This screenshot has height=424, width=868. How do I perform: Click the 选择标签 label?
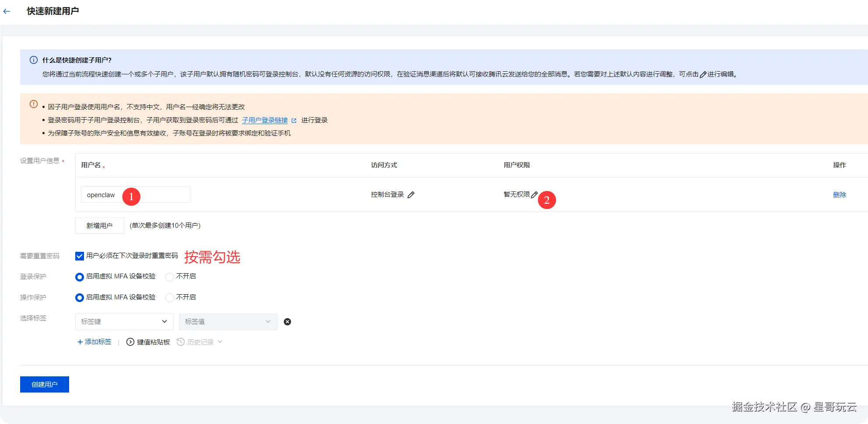33,318
